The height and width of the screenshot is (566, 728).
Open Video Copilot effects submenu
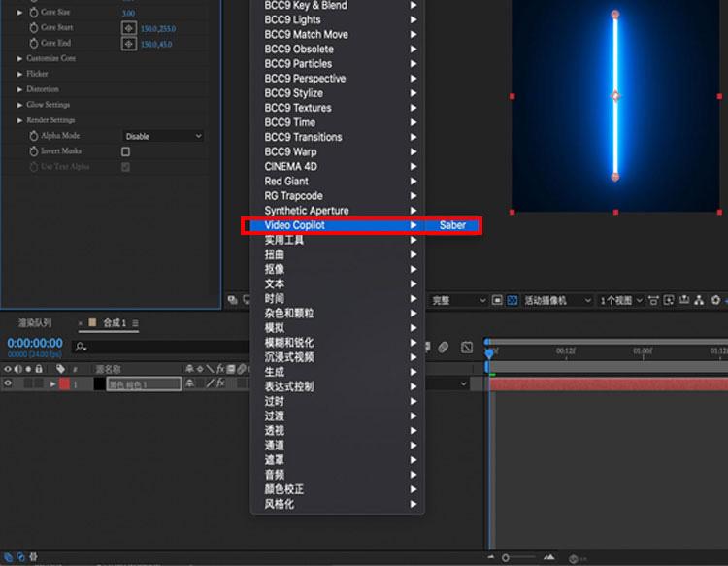coord(338,225)
